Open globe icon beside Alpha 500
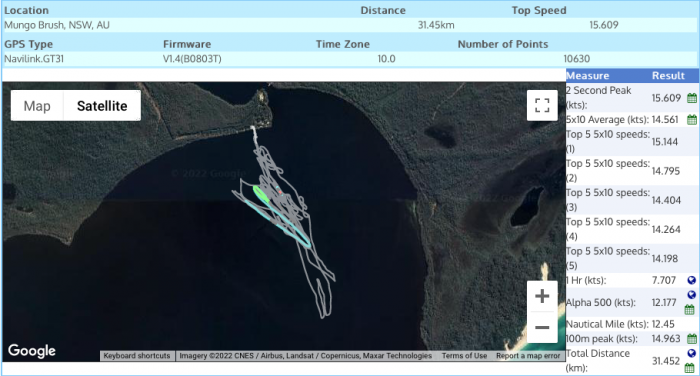The image size is (700, 376). (x=692, y=295)
